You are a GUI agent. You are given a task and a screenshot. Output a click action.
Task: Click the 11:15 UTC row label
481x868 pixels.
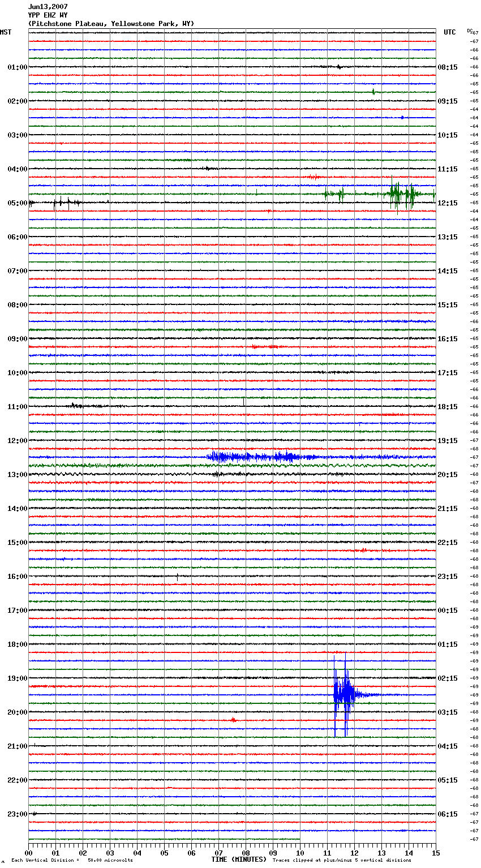click(x=448, y=169)
